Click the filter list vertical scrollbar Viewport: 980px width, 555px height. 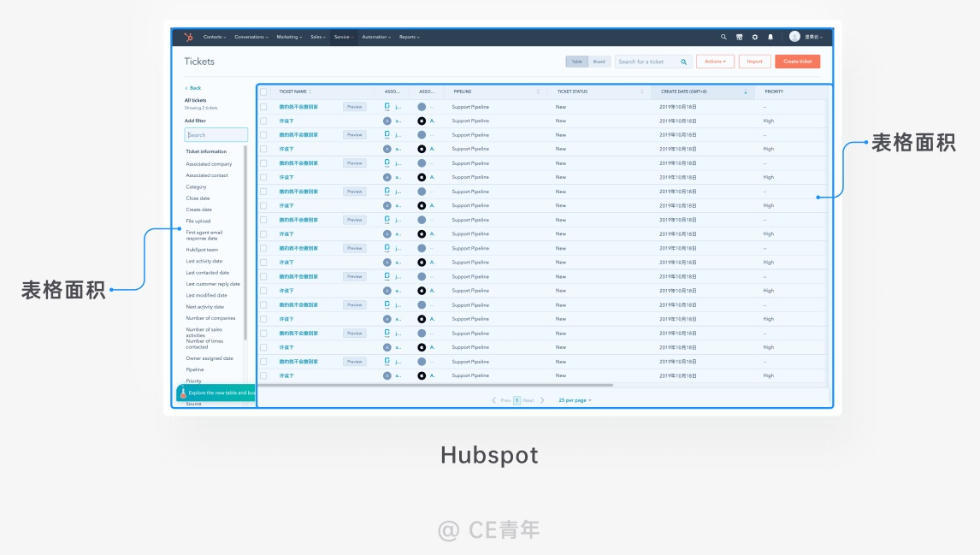pos(245,244)
